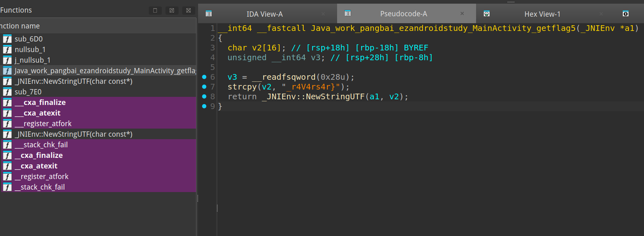Click the middle Functions panel header button
644x236 pixels.
tap(172, 10)
